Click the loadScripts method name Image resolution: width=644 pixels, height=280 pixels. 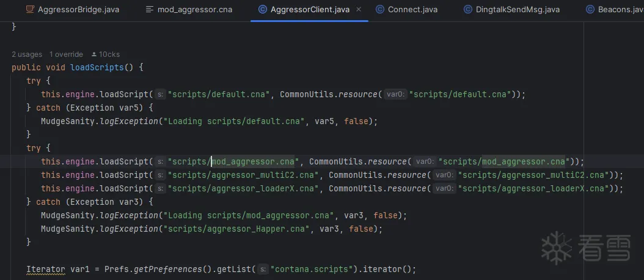[97, 67]
